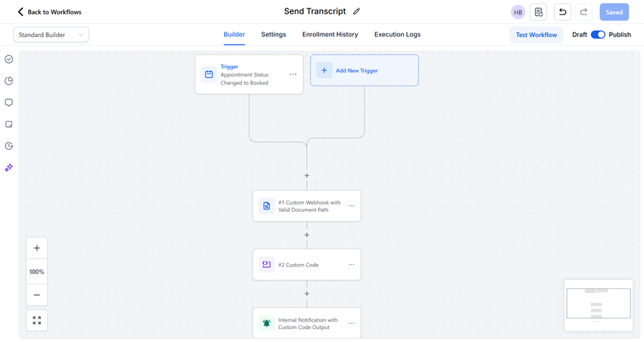Open the Enrollment History tab
The width and height of the screenshot is (644, 342).
330,34
